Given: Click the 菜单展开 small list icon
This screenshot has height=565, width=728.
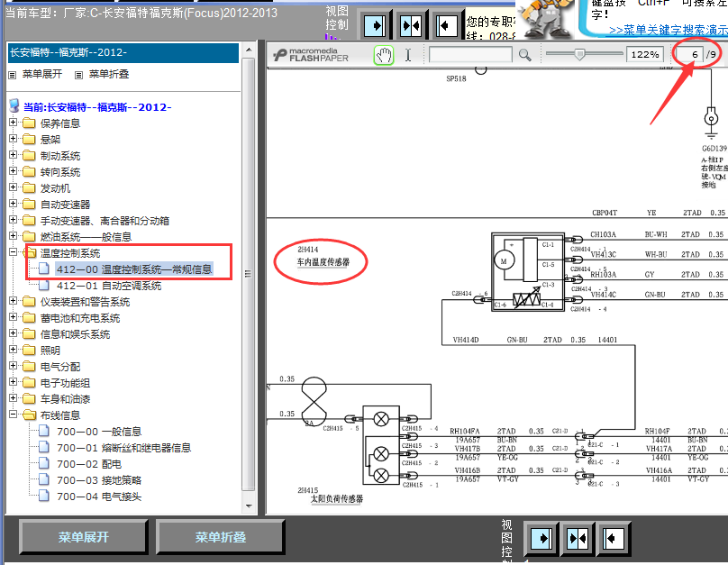Looking at the screenshot, I should (13, 75).
